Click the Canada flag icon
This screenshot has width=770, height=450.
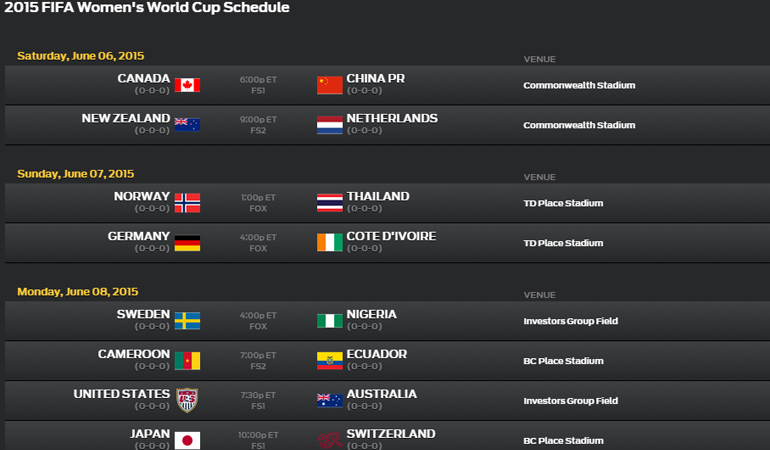pyautogui.click(x=187, y=85)
